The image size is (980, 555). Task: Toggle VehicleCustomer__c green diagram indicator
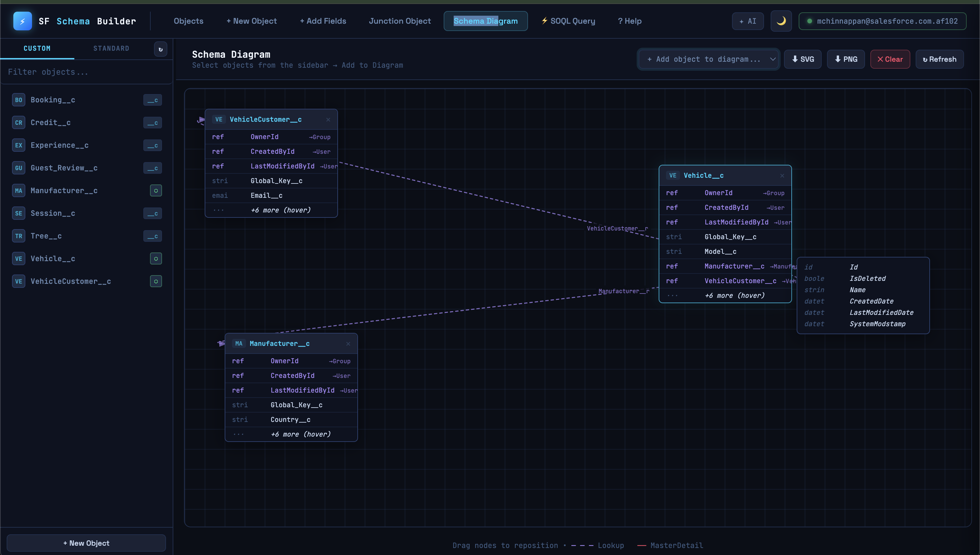pyautogui.click(x=156, y=281)
